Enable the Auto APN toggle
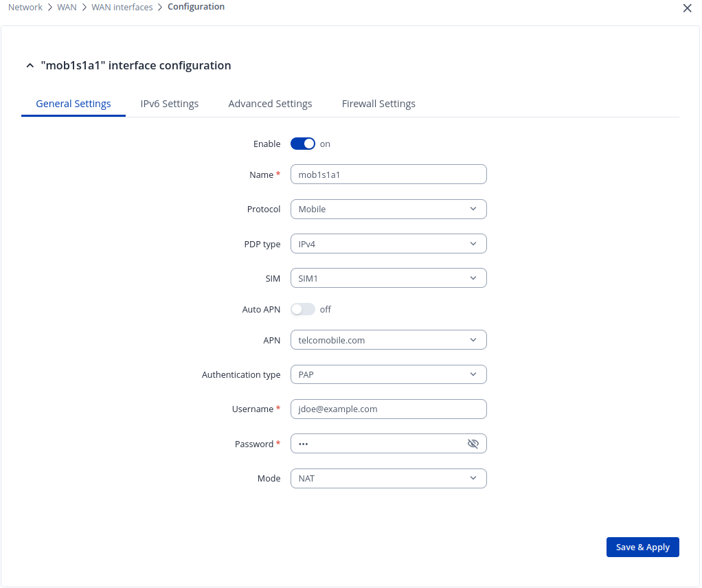The width and height of the screenshot is (702, 588). pos(302,309)
